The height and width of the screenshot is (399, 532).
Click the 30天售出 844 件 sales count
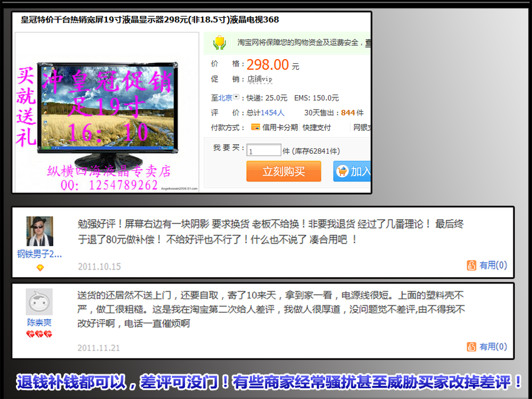(x=334, y=113)
